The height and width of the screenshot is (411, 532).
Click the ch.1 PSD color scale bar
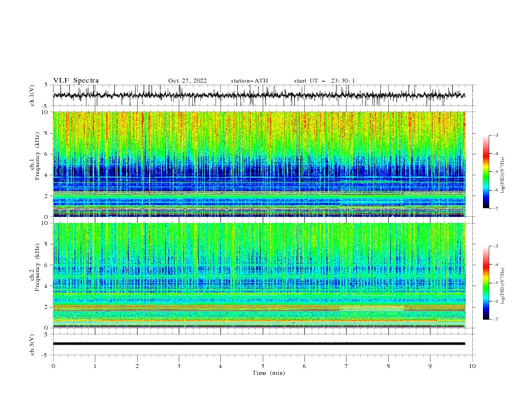coord(486,172)
